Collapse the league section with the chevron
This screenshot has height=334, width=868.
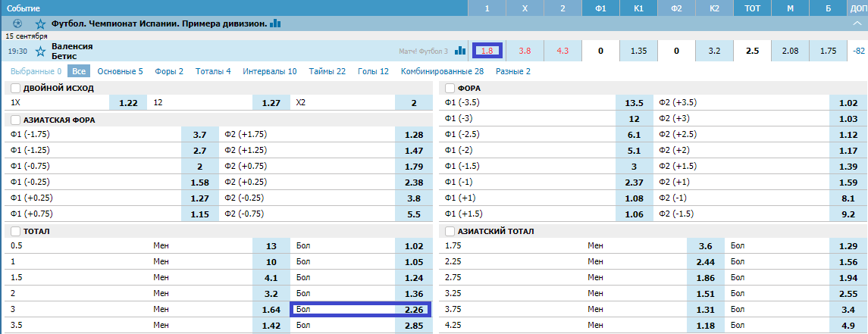(x=857, y=23)
